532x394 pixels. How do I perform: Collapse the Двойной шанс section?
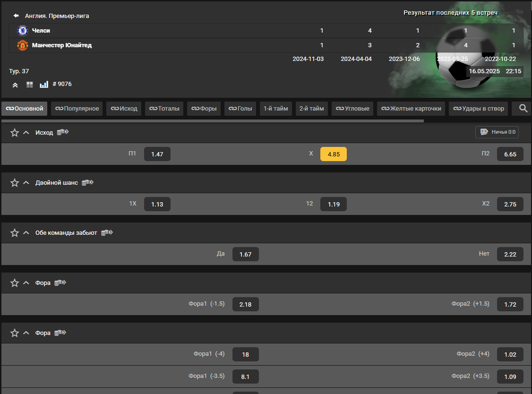click(x=26, y=183)
